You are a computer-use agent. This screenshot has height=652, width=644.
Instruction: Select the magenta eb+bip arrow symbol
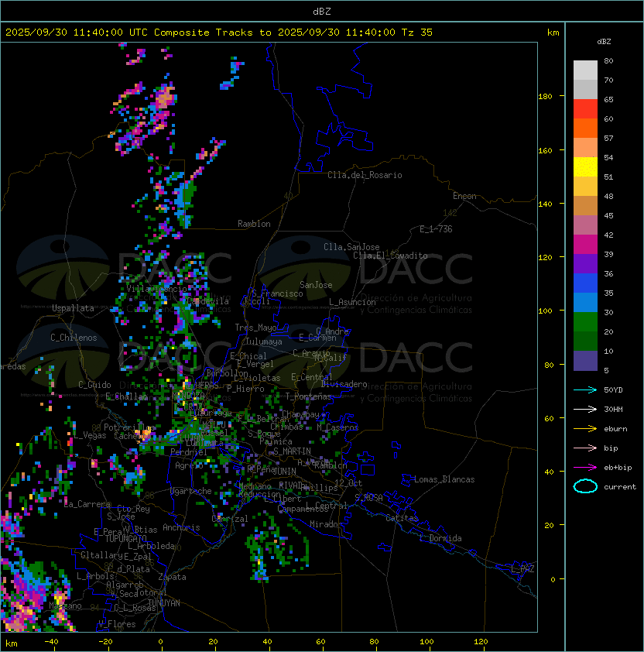click(x=585, y=468)
